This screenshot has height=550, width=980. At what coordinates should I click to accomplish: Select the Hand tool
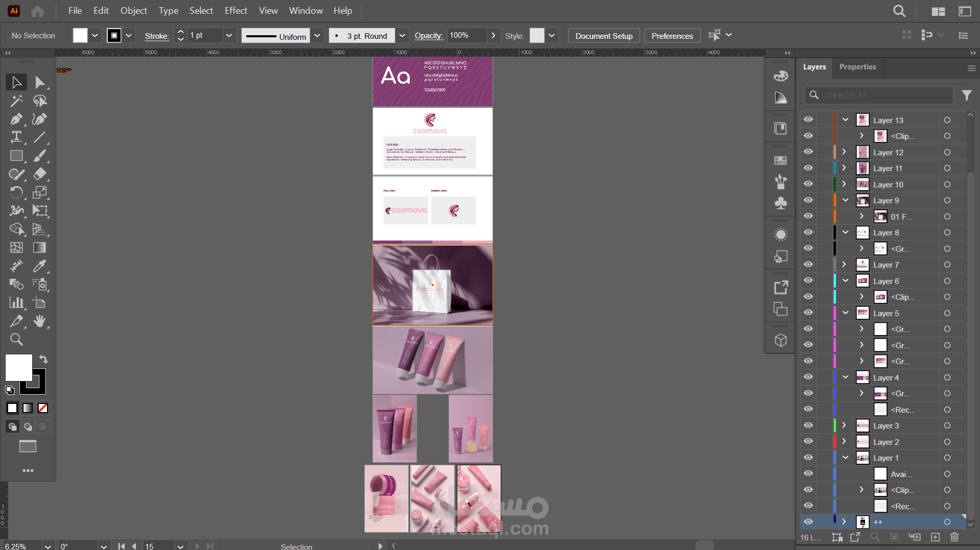[x=40, y=321]
